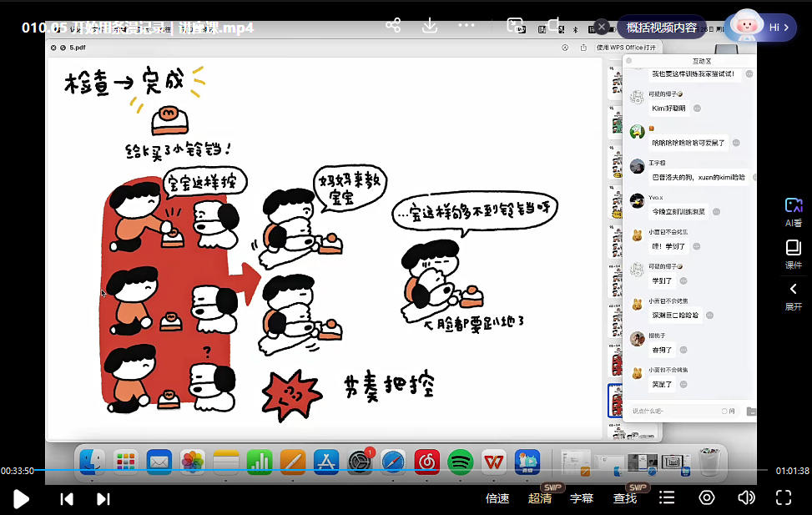
Task: Expand the side panel via 展开
Action: tap(793, 295)
